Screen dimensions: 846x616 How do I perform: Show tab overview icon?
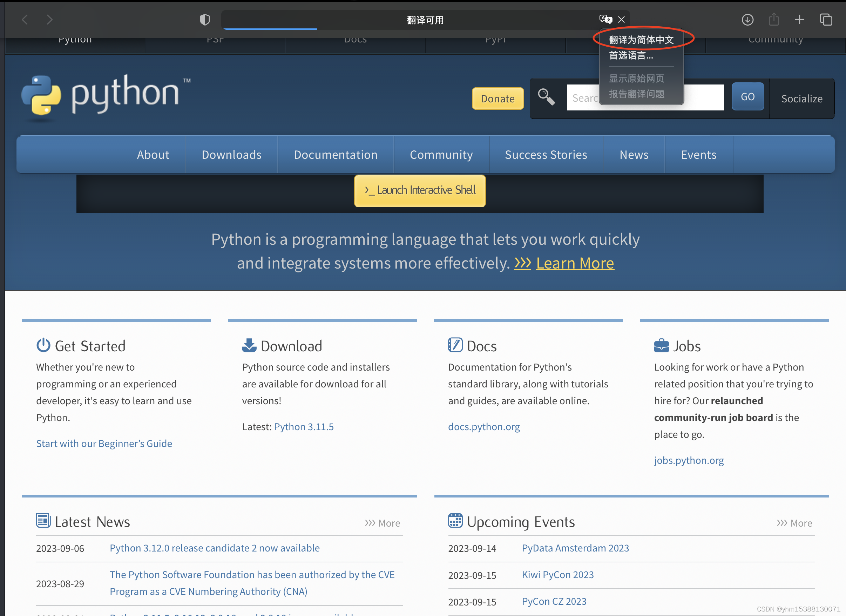826,19
